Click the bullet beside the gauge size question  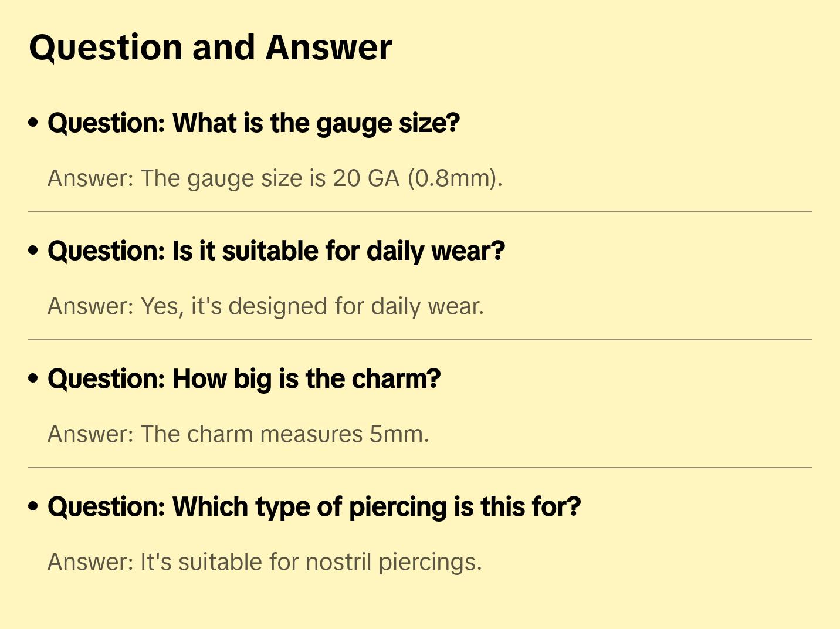coord(33,123)
